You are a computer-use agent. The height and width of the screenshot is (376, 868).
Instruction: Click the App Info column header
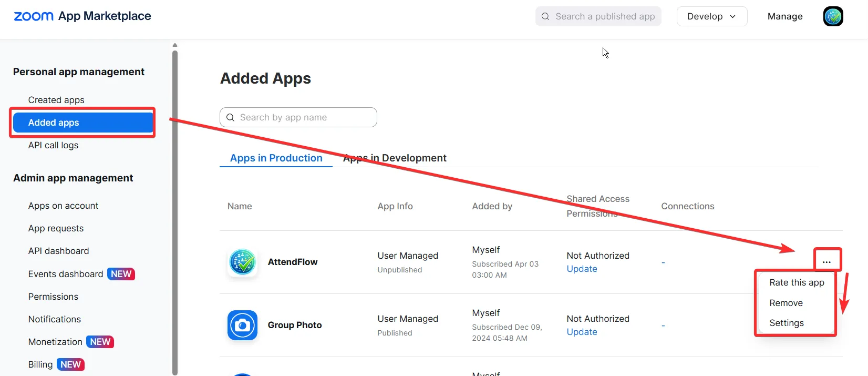tap(395, 206)
